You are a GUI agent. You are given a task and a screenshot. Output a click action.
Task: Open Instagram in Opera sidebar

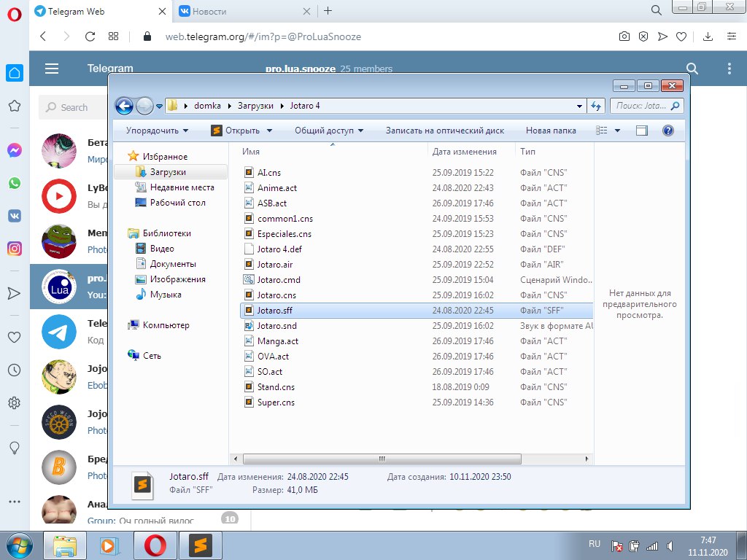click(x=14, y=249)
